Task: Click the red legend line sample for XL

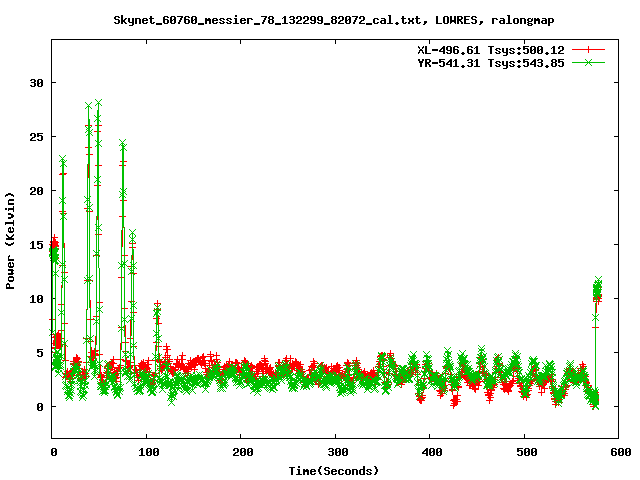Action: pos(588,50)
